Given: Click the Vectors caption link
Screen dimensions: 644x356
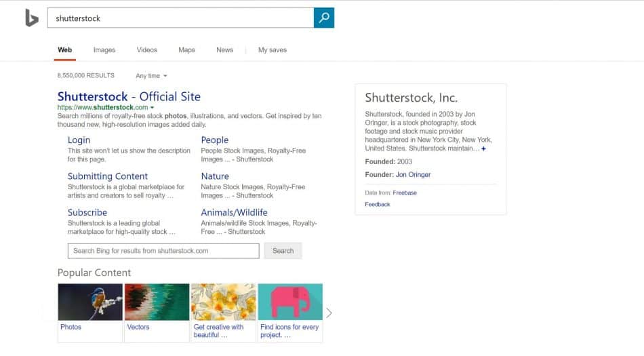Looking at the screenshot, I should coord(138,327).
